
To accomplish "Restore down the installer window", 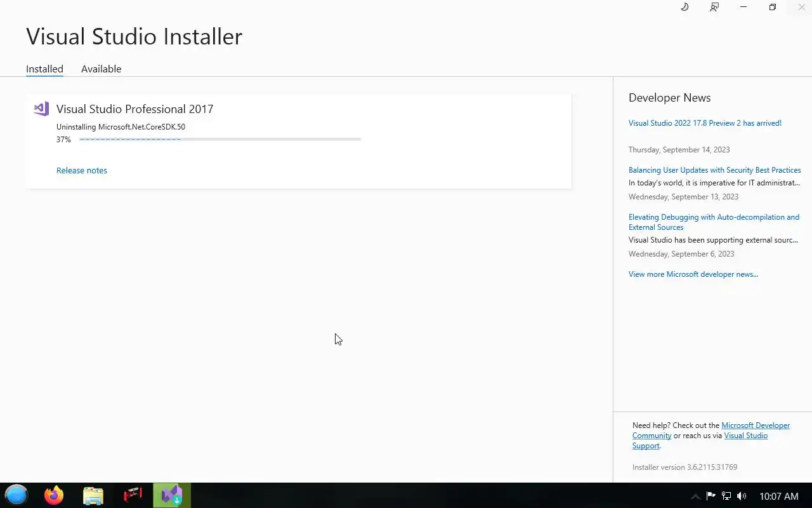I will tap(773, 7).
